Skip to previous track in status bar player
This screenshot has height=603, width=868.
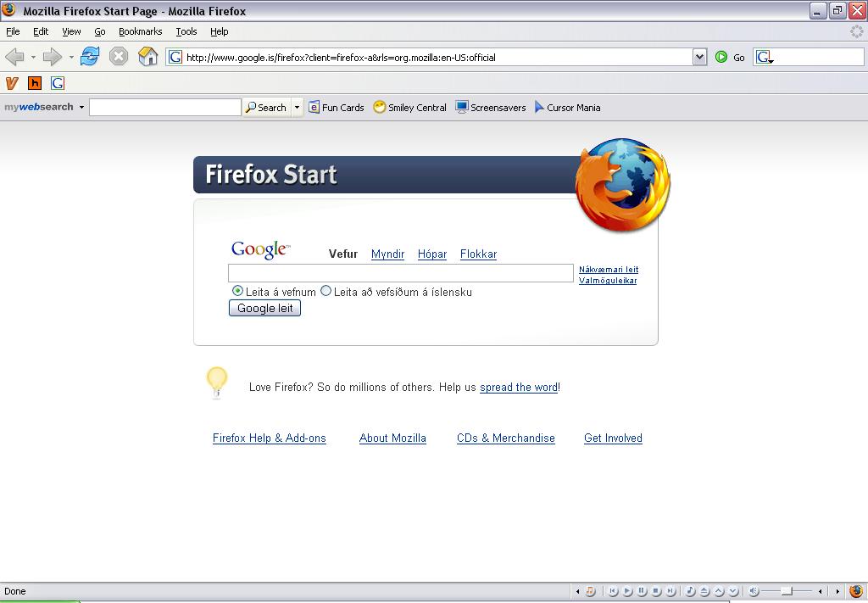coord(613,591)
